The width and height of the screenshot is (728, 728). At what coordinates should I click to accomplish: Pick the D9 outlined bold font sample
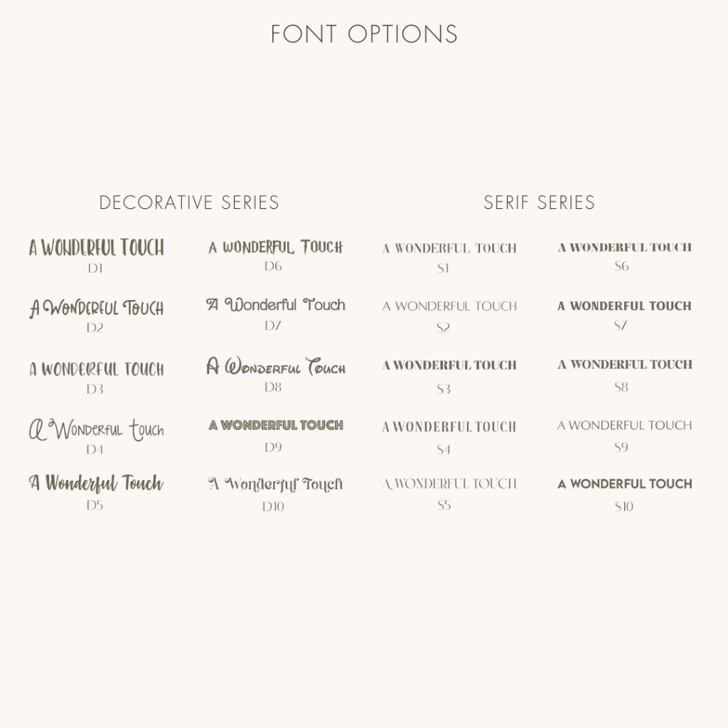click(x=276, y=425)
